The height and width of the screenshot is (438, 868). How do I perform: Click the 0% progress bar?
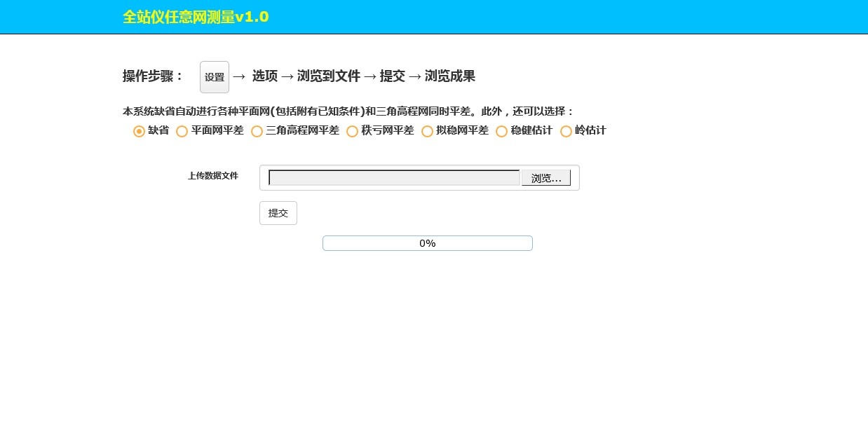427,243
